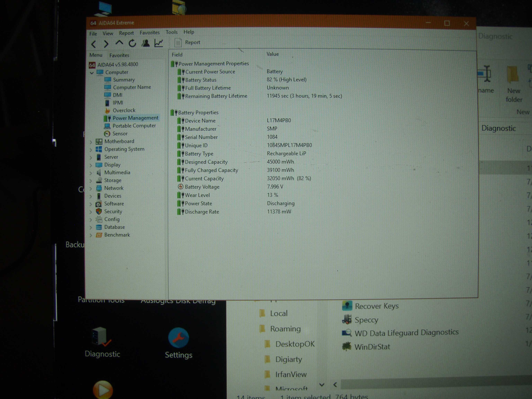Expand the Server tree node
This screenshot has height=399, width=532.
(x=91, y=158)
